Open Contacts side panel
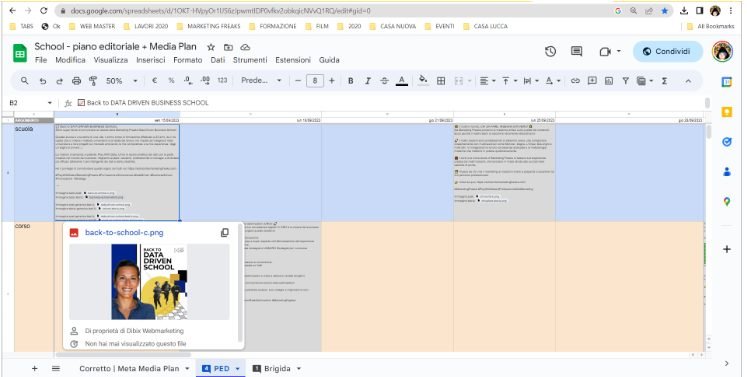747x377 pixels. coord(727,172)
